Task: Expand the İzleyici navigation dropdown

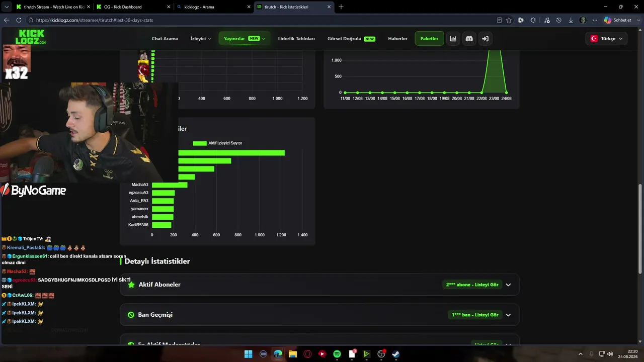Action: [x=201, y=39]
